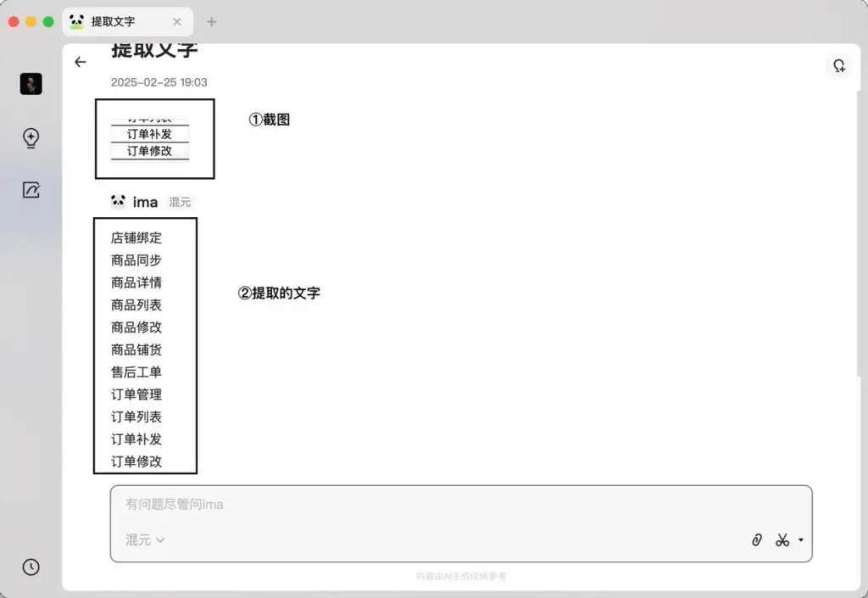The width and height of the screenshot is (868, 598).
Task: Click the add-to-knowledge icon at top right
Action: [x=838, y=64]
